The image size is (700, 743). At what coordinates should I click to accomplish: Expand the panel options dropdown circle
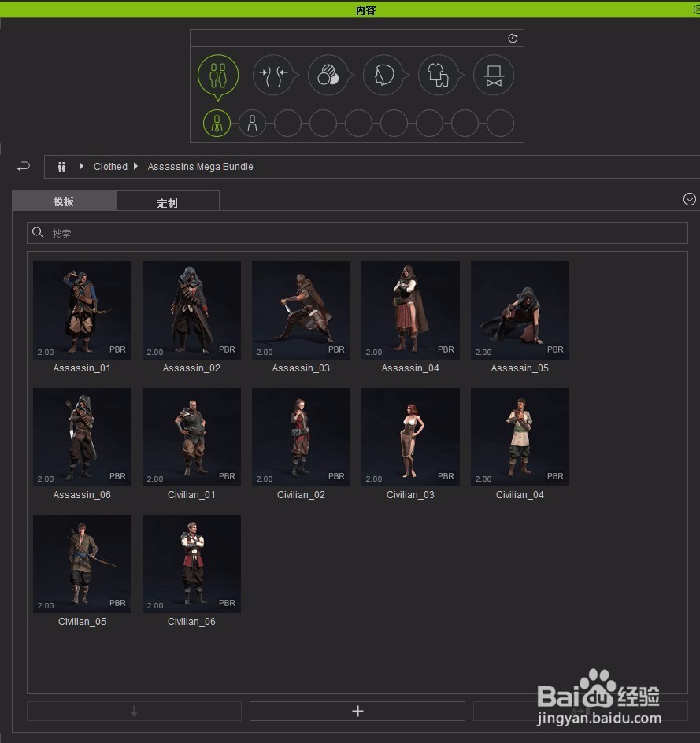pyautogui.click(x=690, y=199)
